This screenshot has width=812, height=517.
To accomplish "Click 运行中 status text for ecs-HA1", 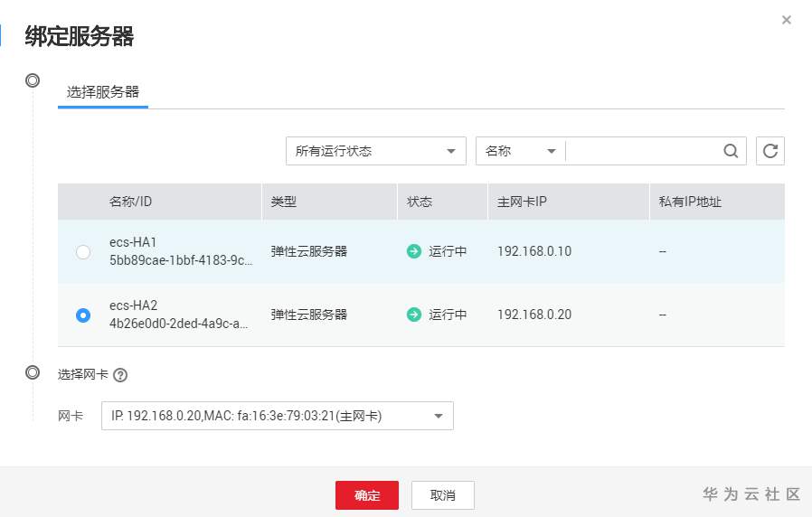I will click(448, 251).
